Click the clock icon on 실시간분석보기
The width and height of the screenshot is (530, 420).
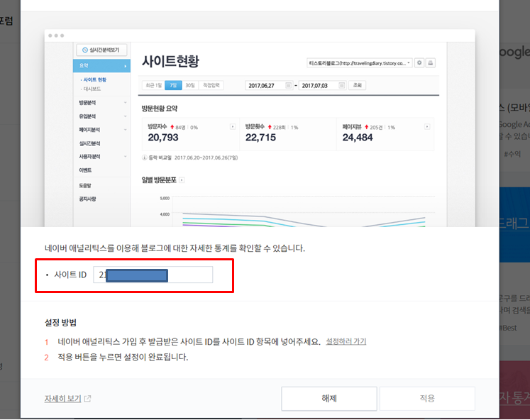click(x=85, y=50)
